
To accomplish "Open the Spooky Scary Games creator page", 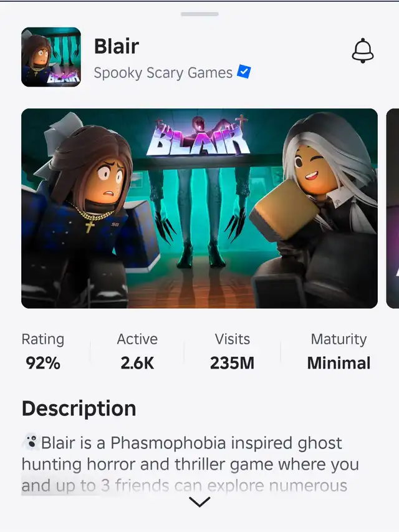I will tap(163, 73).
